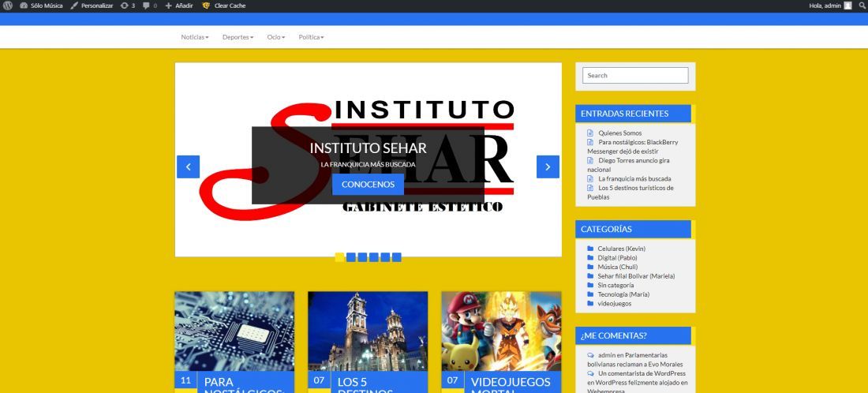
Task: Open the WordPress logo menu
Action: (x=7, y=6)
